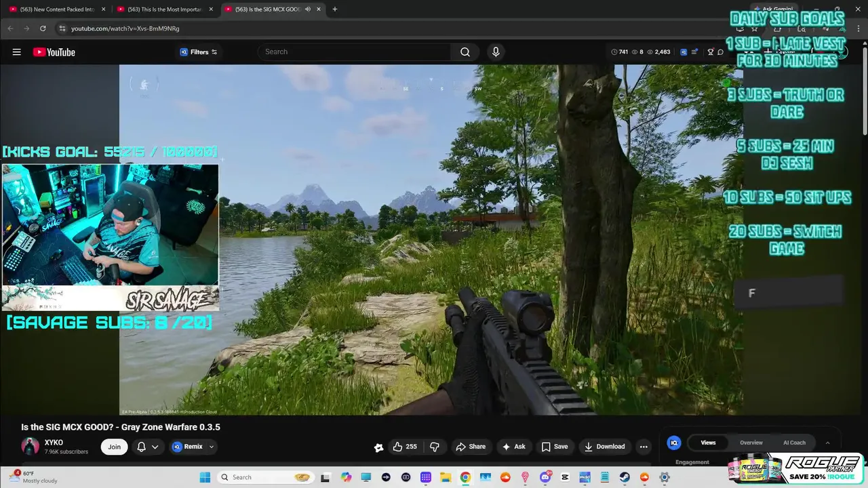Close the Is the SIG MCX tab
The image size is (868, 488).
point(319,9)
